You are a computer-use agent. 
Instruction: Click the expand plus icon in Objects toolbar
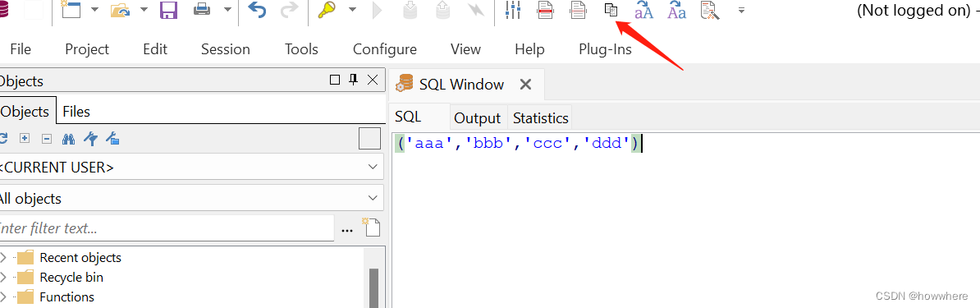25,138
